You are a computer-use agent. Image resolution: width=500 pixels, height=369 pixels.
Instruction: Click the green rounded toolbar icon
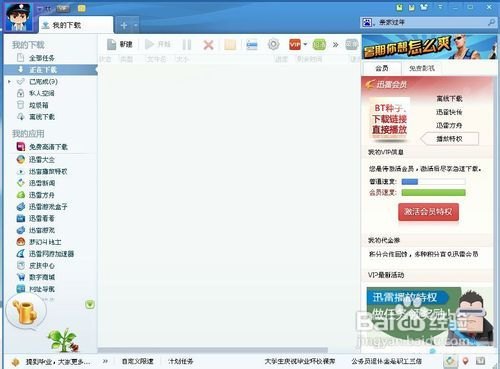coord(319,44)
